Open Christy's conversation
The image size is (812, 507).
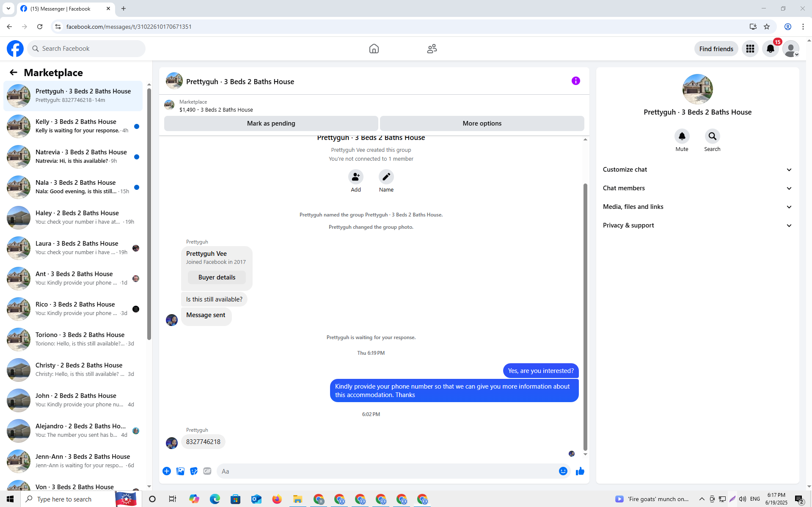coord(73,370)
